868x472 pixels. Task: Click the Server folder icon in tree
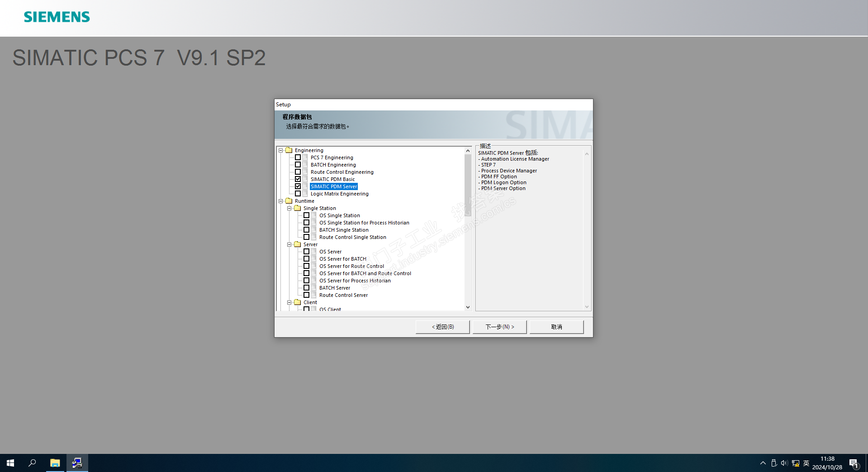point(298,244)
